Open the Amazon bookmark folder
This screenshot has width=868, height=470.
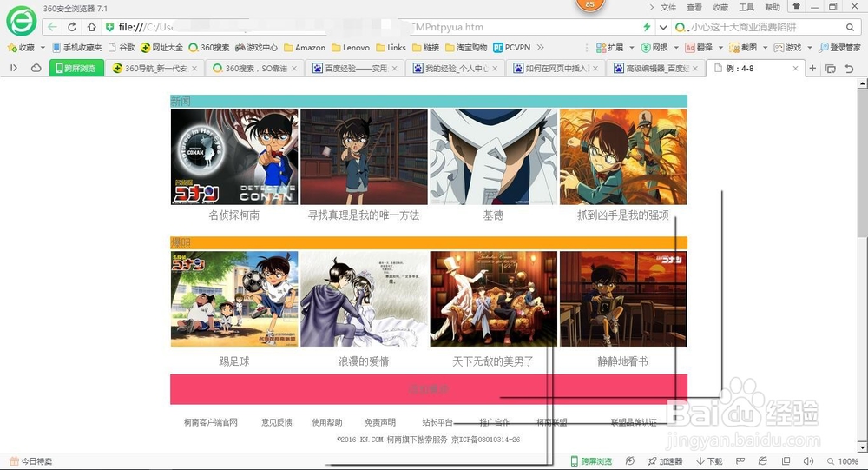(x=305, y=48)
